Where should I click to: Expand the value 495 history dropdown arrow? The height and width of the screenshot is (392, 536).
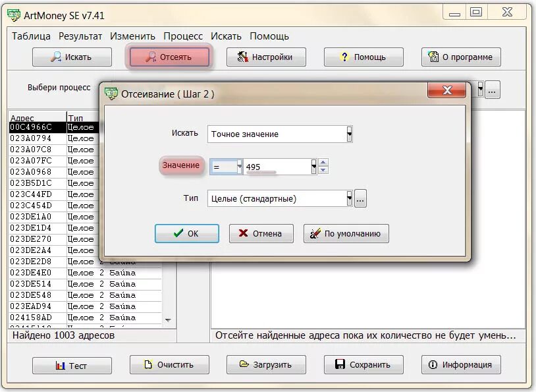(x=313, y=167)
